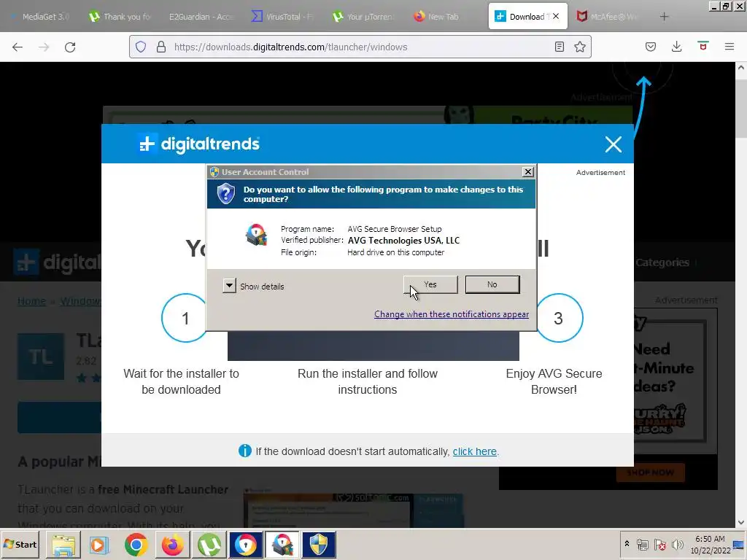
Task: Bookmark this page with star icon
Action: click(580, 47)
